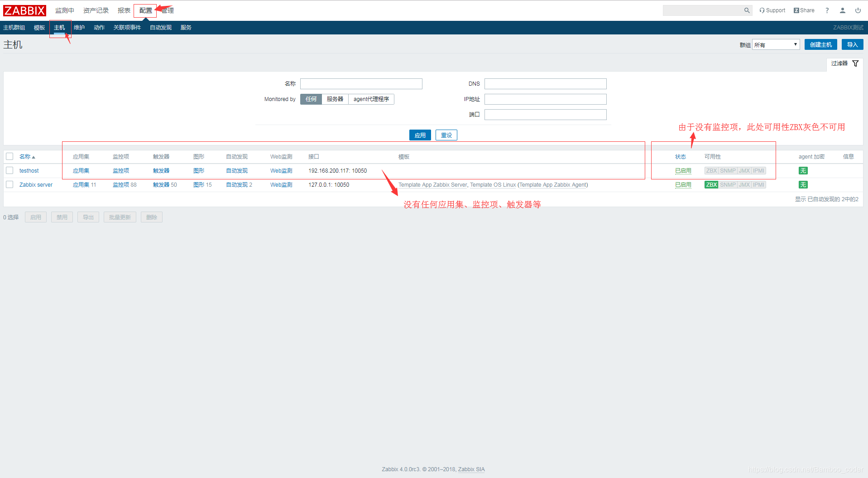The height and width of the screenshot is (478, 868).
Task: Click 已启用 status for Zabbix server
Action: coord(683,185)
